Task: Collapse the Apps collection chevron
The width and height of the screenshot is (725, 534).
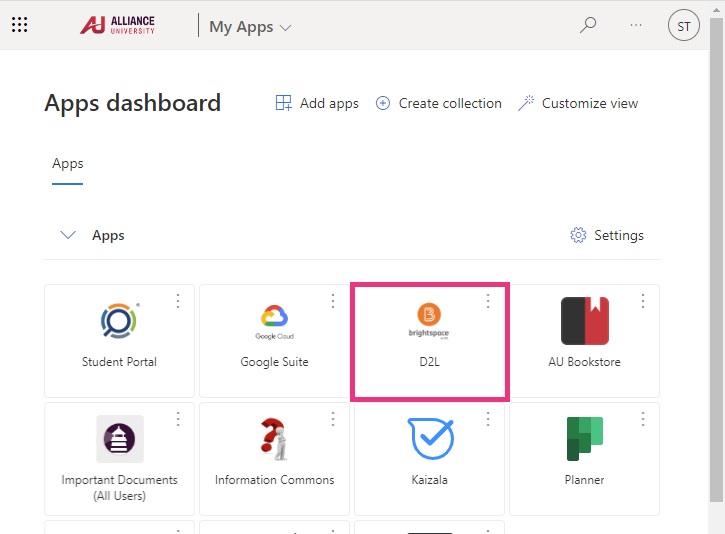Action: coord(68,235)
